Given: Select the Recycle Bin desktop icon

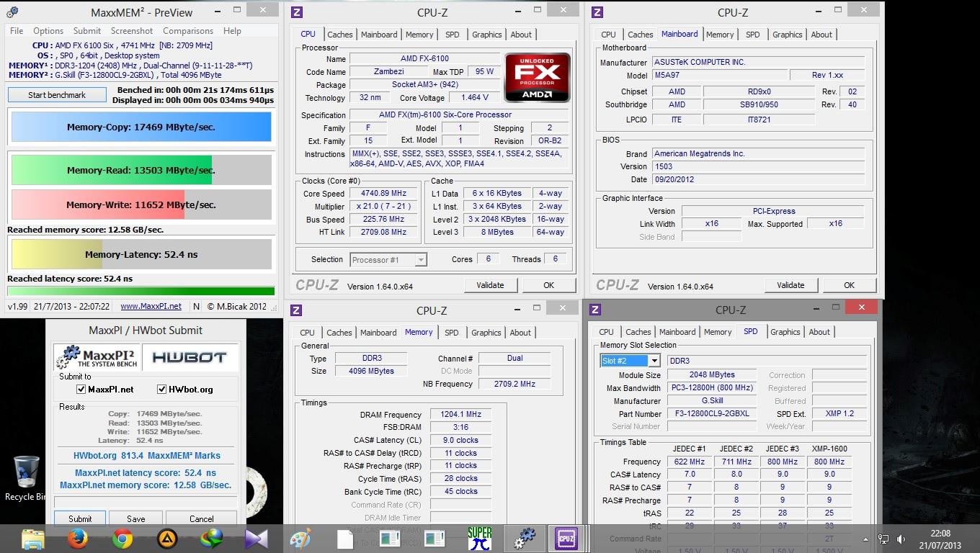Looking at the screenshot, I should pos(25,478).
